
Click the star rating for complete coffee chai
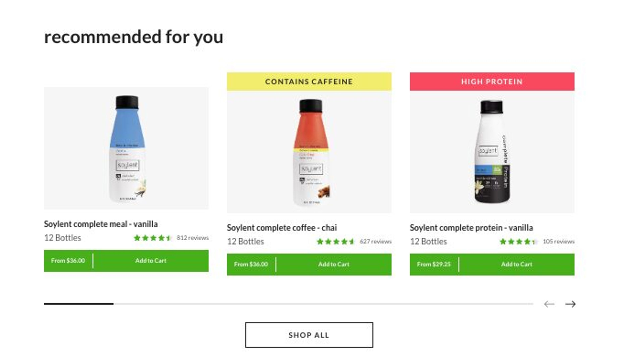point(335,241)
